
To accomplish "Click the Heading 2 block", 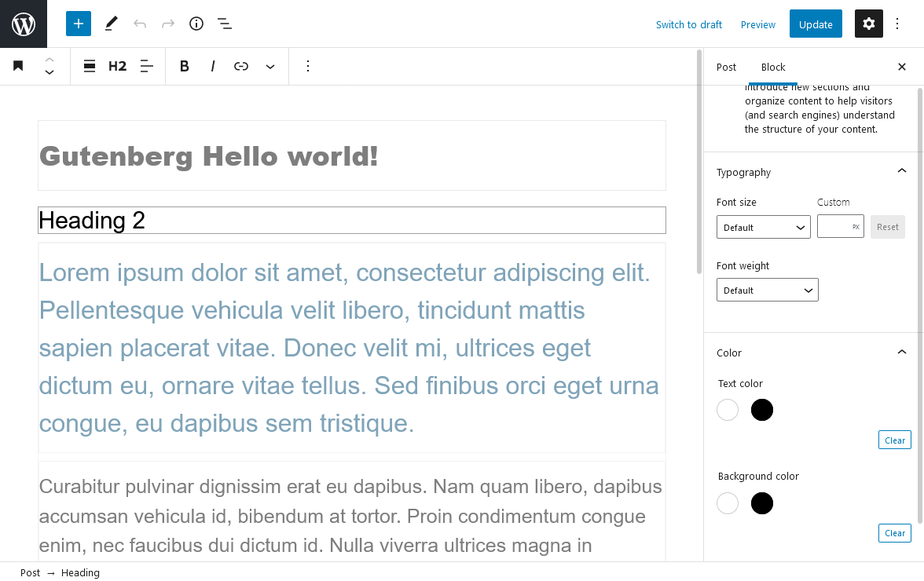I will (x=352, y=220).
